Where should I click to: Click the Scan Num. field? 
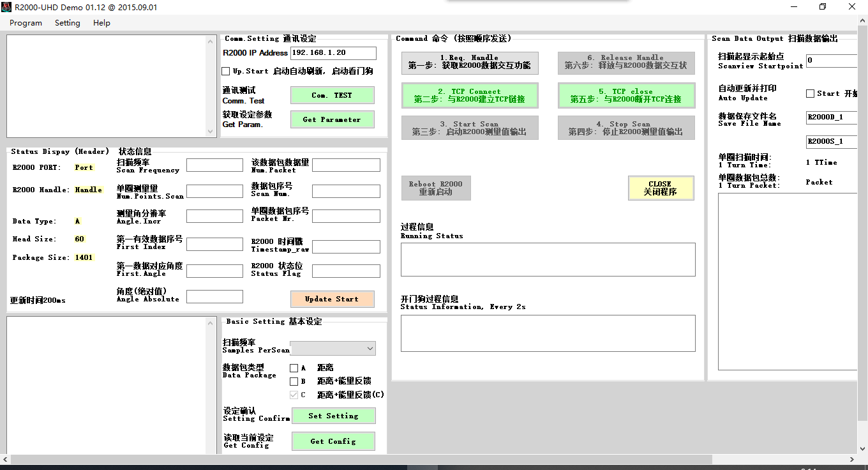pos(346,191)
